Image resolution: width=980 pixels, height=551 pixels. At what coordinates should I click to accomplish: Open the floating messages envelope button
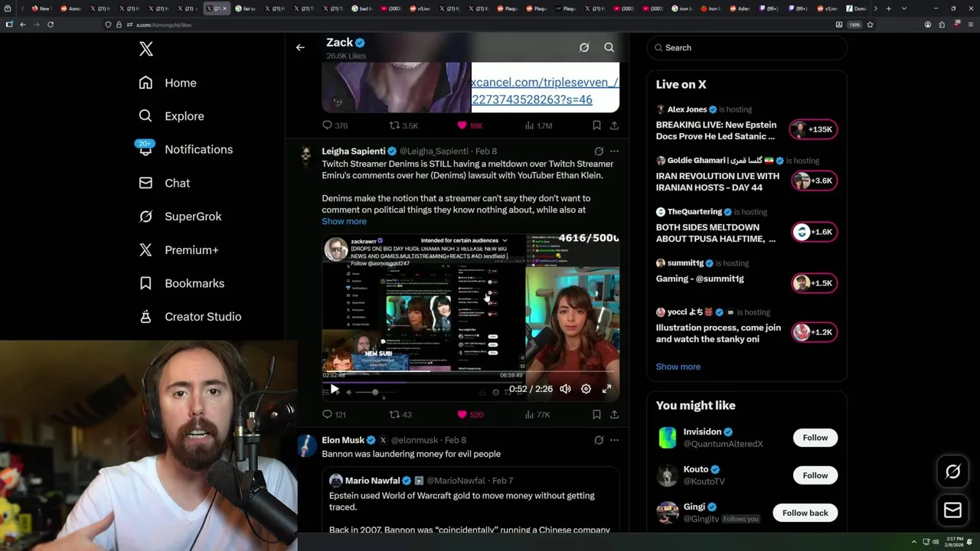click(953, 510)
